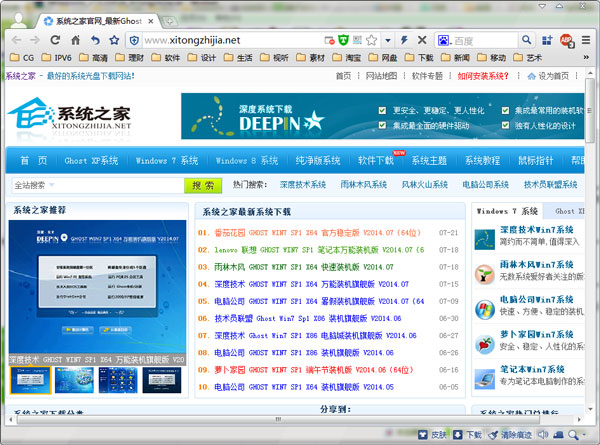Viewport: 600px width, 445px height.
Task: Click the magnifier search button
Action: click(527, 40)
